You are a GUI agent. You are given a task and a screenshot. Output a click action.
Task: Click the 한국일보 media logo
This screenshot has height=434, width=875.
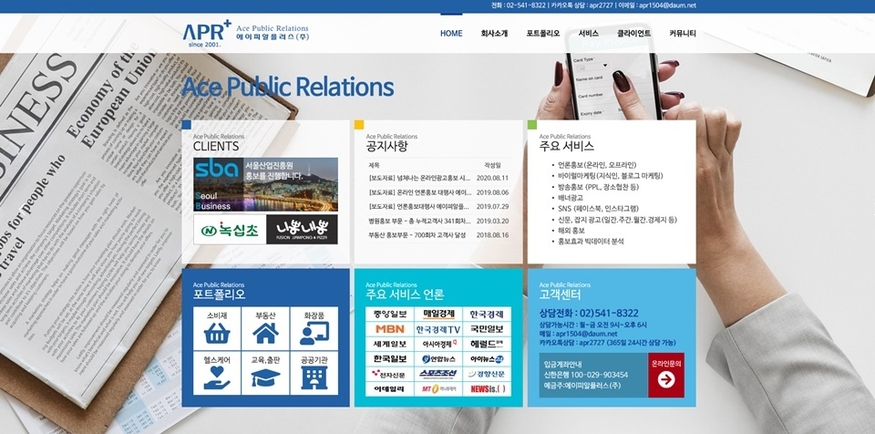[x=390, y=359]
